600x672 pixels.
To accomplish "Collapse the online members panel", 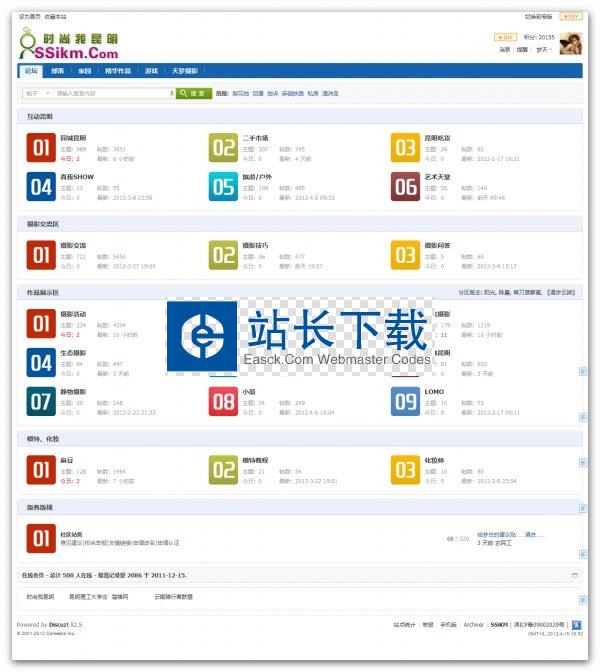I will 574,576.
